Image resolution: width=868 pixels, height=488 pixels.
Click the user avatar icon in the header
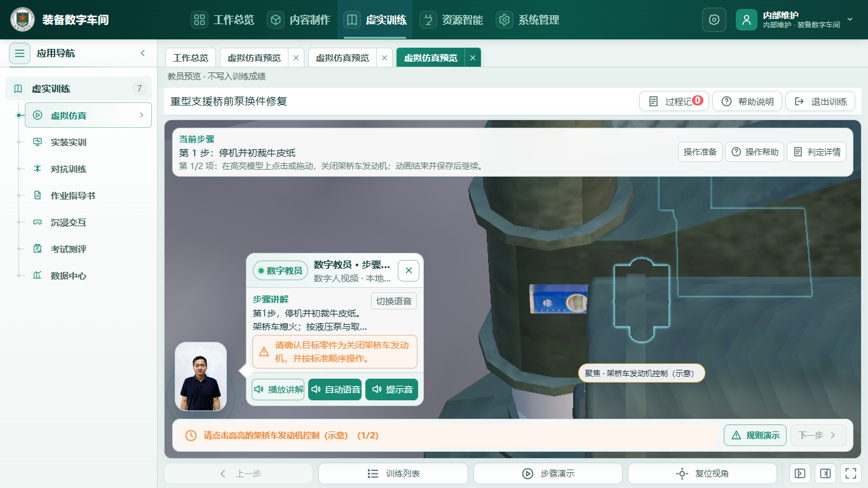click(746, 20)
